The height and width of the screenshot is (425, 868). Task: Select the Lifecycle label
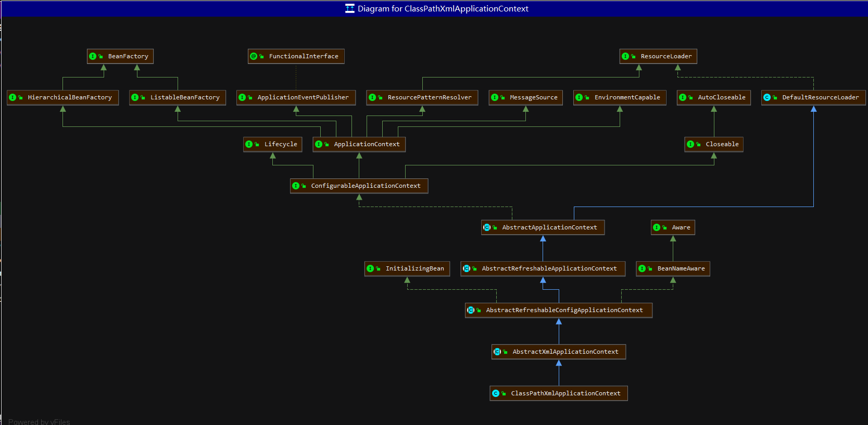281,144
